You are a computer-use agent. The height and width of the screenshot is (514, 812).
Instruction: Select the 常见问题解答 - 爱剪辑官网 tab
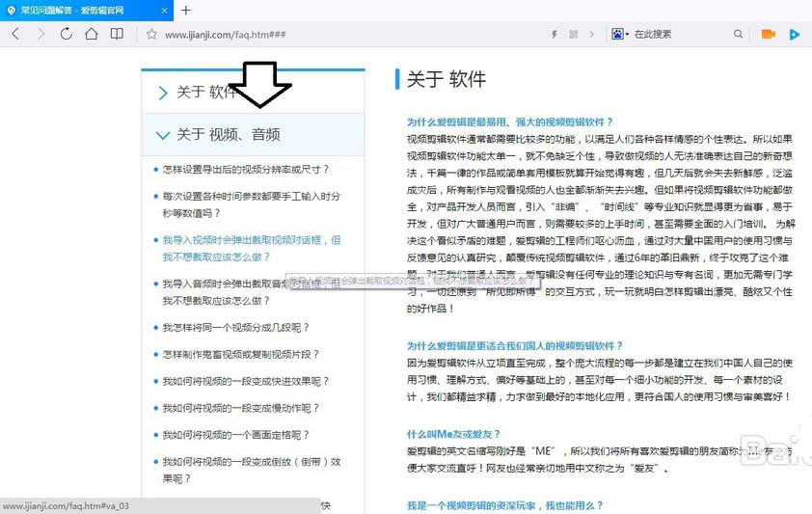(x=87, y=11)
